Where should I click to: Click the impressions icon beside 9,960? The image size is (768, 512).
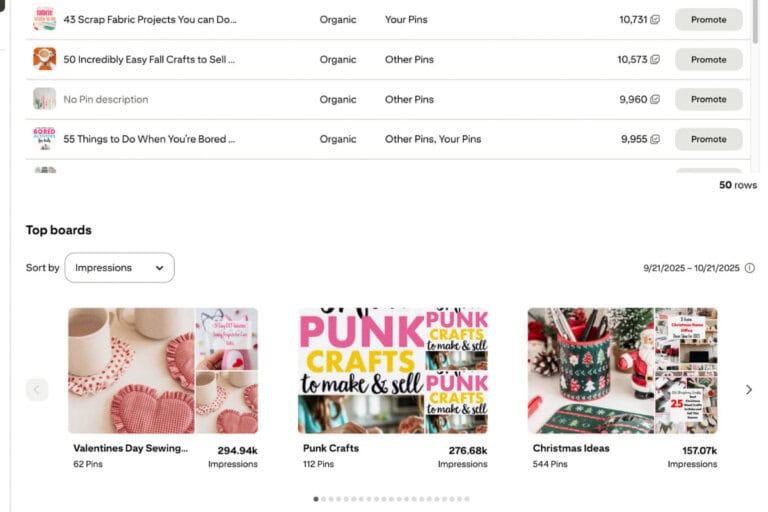click(655, 100)
